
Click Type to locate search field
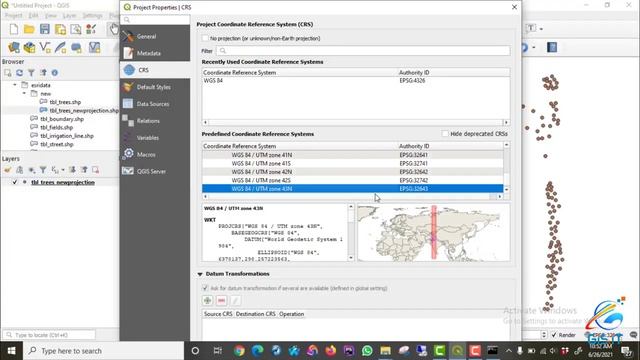(49, 335)
